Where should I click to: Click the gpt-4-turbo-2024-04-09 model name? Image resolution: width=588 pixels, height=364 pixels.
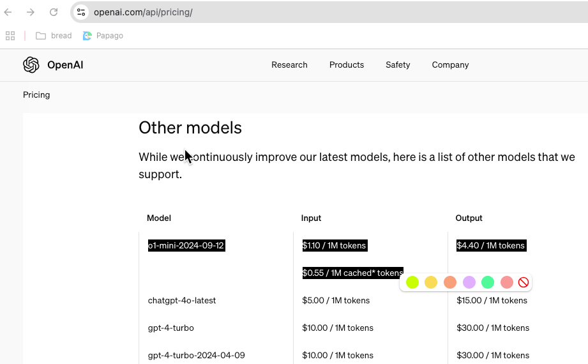[197, 355]
